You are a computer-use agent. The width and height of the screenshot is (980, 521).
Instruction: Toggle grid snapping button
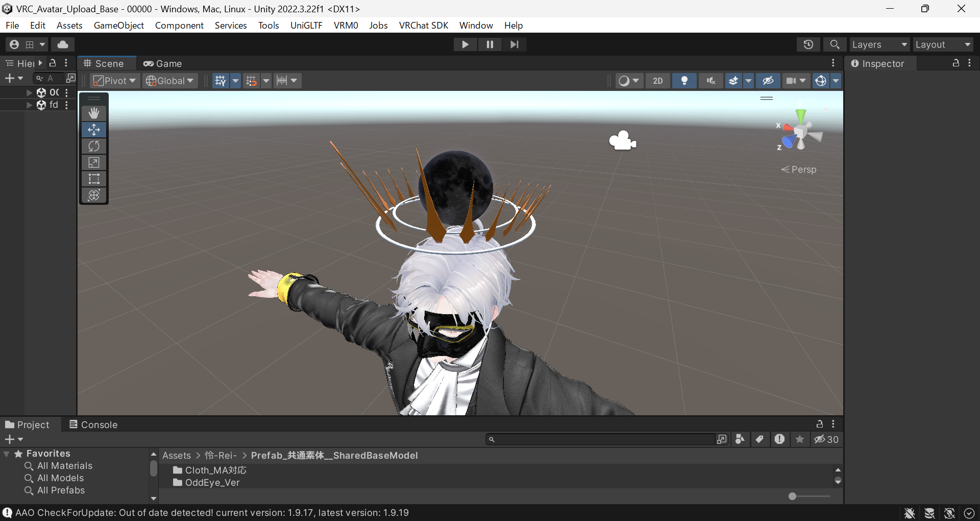tap(251, 81)
